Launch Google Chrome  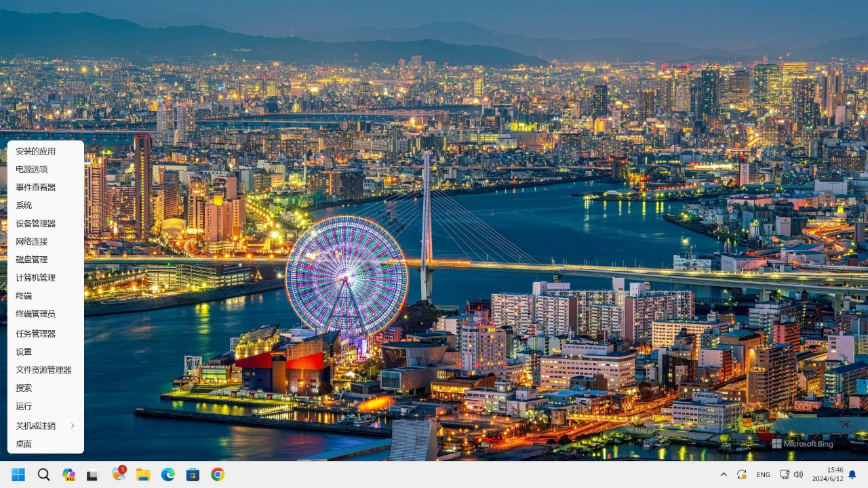point(217,474)
